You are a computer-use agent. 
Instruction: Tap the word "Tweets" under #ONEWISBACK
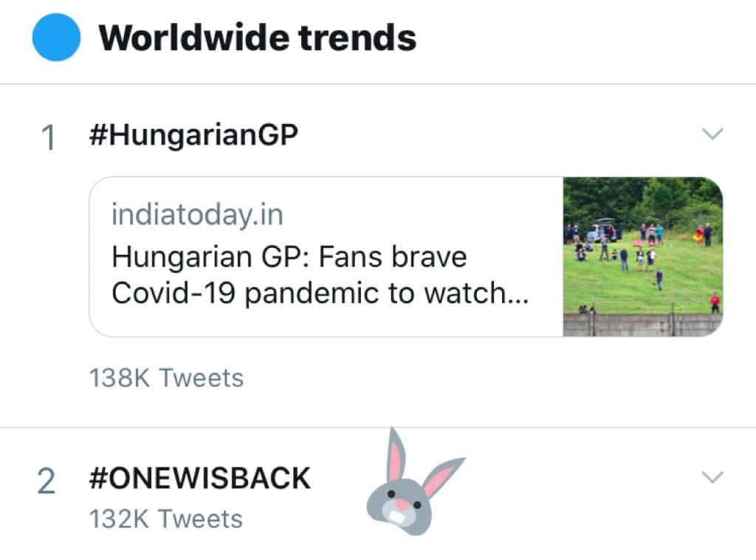pos(201,519)
